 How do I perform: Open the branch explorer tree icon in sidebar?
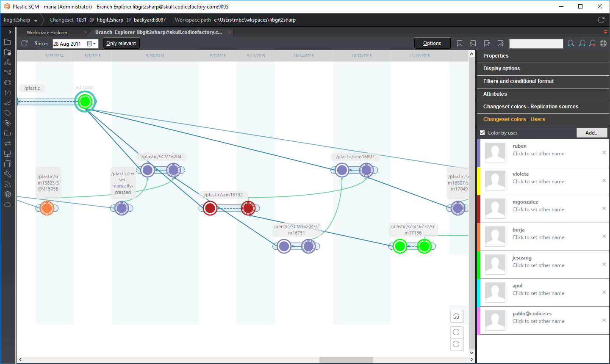7,62
